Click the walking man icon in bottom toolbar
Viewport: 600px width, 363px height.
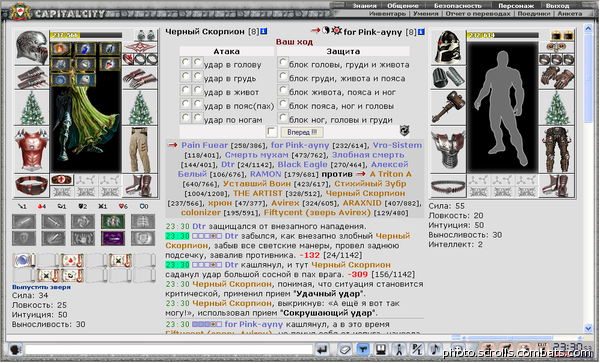399,349
